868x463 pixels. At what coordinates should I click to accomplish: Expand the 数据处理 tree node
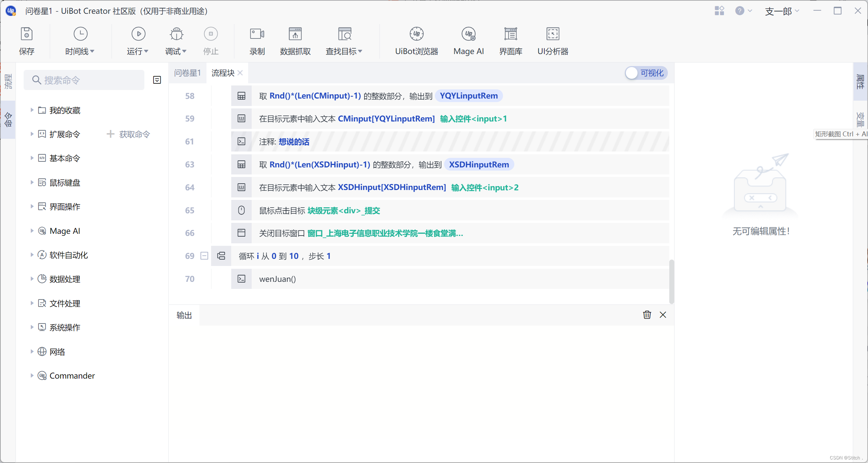click(32, 279)
